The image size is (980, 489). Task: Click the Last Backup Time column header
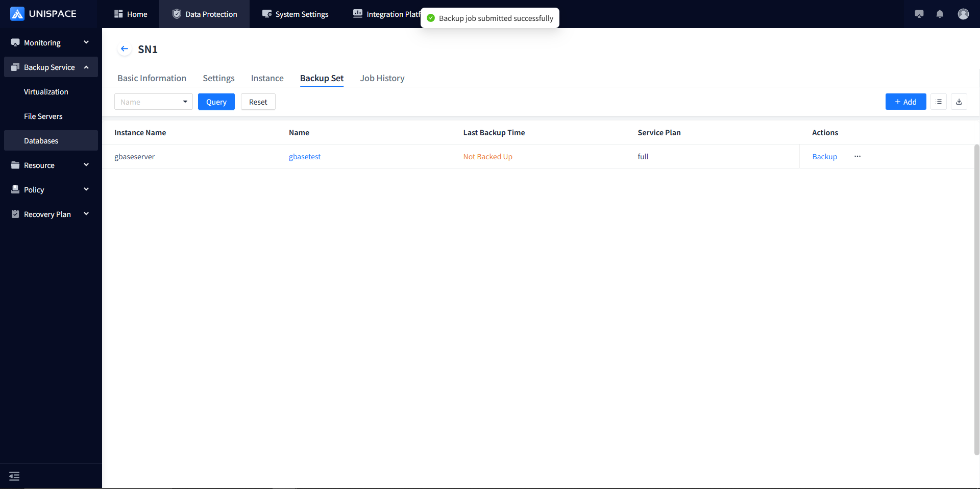click(x=494, y=133)
